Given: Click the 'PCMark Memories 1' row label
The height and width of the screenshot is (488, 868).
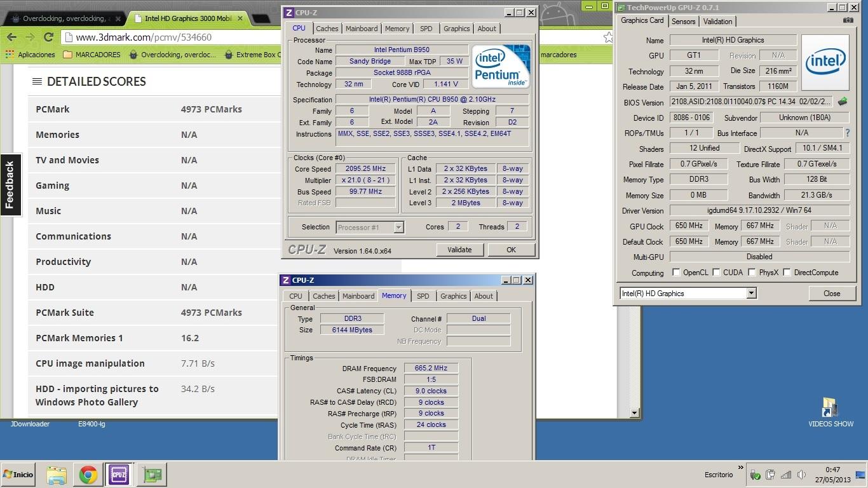Looking at the screenshot, I should click(79, 338).
